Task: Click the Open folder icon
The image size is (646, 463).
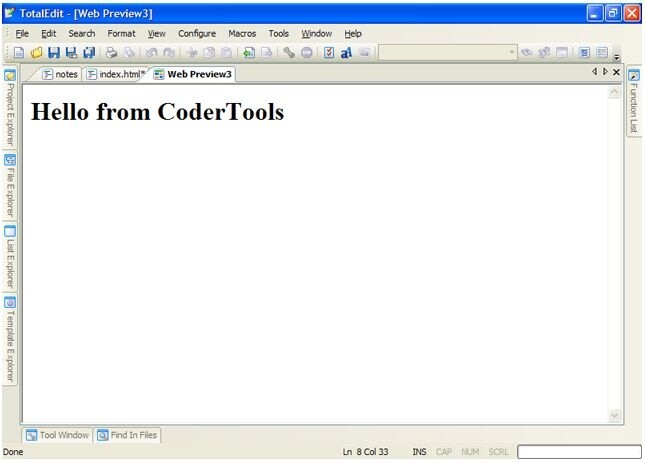Action: click(x=37, y=52)
